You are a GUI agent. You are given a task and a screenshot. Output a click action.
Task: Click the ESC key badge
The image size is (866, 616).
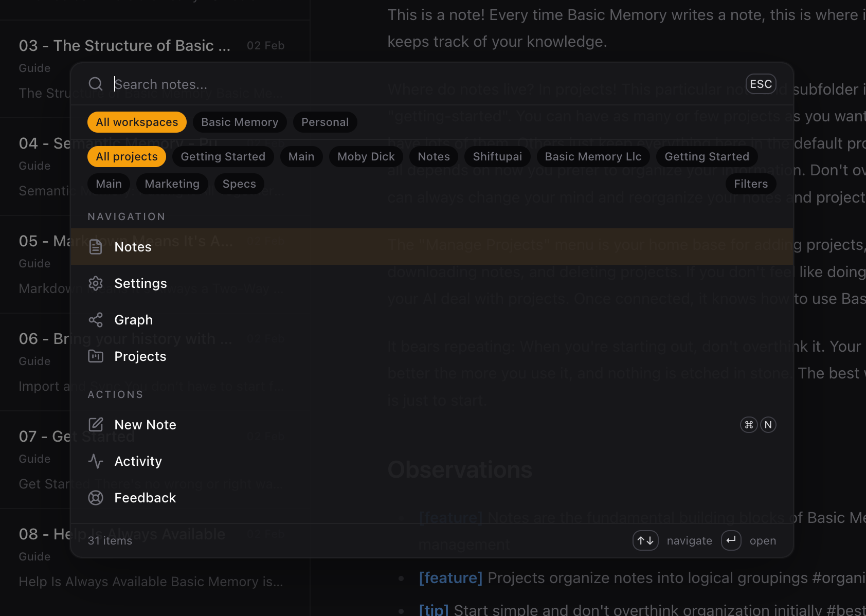[x=761, y=84]
